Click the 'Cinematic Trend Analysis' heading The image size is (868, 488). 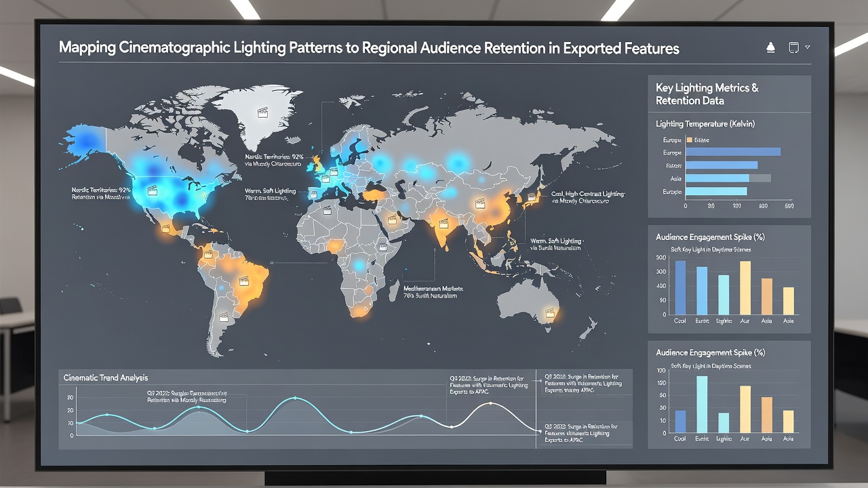point(106,378)
